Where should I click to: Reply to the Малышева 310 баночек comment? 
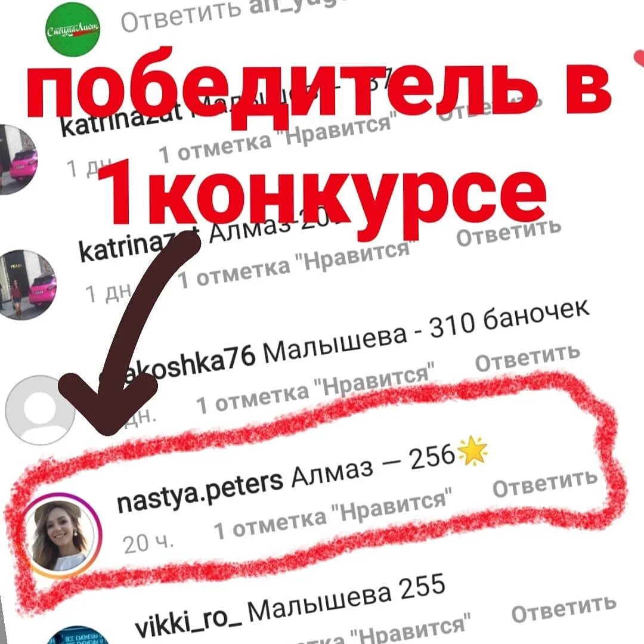527,357
